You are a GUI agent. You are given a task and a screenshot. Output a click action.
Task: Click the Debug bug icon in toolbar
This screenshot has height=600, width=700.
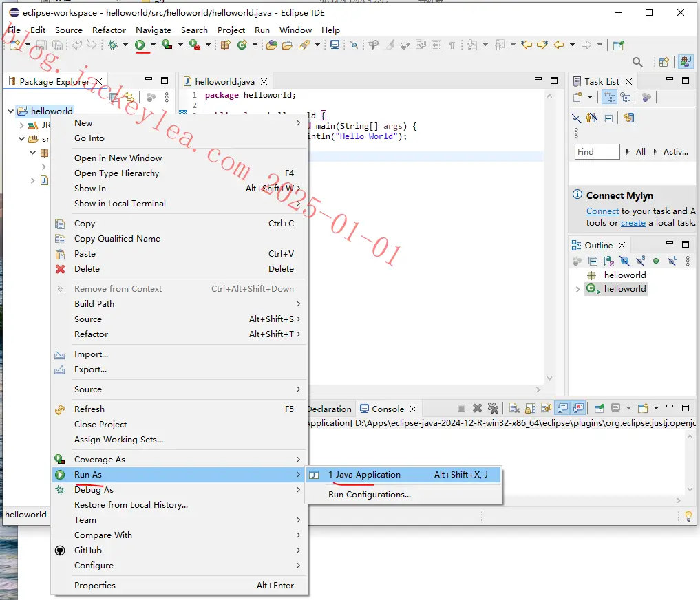click(112, 45)
